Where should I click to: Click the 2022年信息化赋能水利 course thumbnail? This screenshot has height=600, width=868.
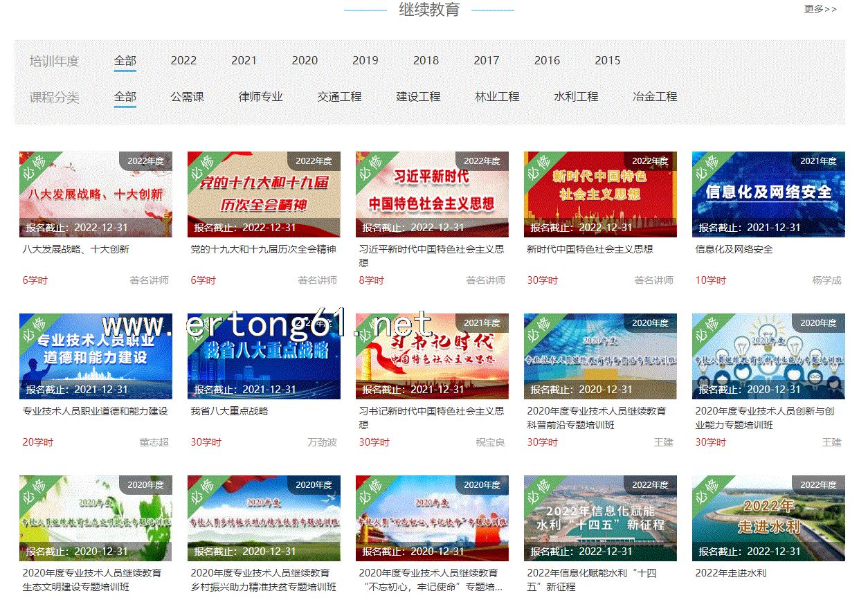[600, 518]
